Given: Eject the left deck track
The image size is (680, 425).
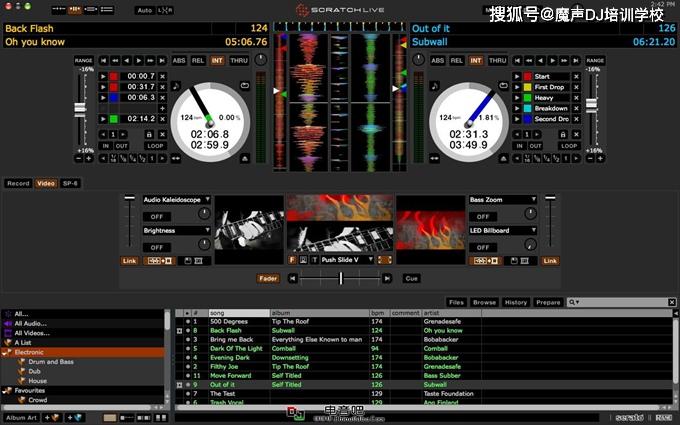Looking at the screenshot, I should pyautogui.click(x=245, y=158).
